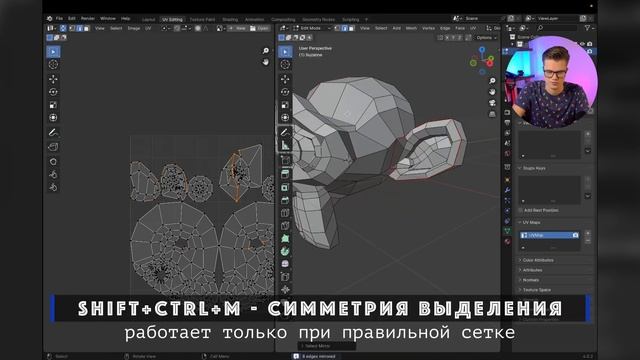Check the Add Rest Position checkbox

520,210
